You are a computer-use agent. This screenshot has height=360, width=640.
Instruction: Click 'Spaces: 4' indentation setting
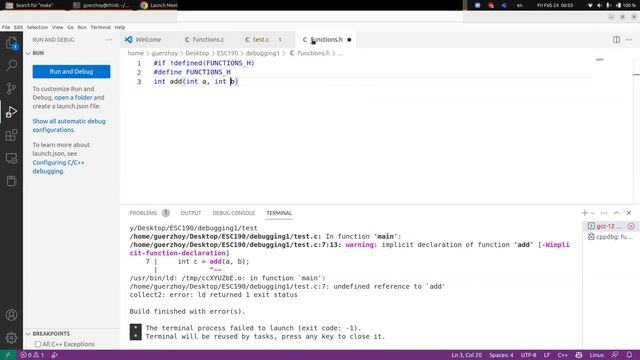501,355
